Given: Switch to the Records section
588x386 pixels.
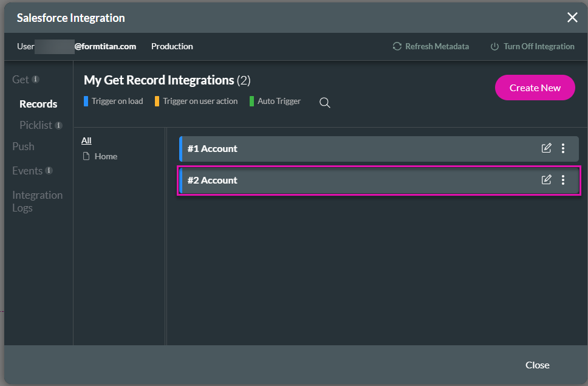Looking at the screenshot, I should (38, 103).
